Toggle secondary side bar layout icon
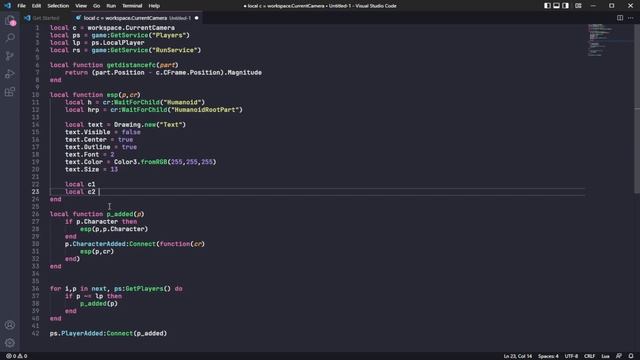The width and height of the screenshot is (640, 360). [x=565, y=6]
